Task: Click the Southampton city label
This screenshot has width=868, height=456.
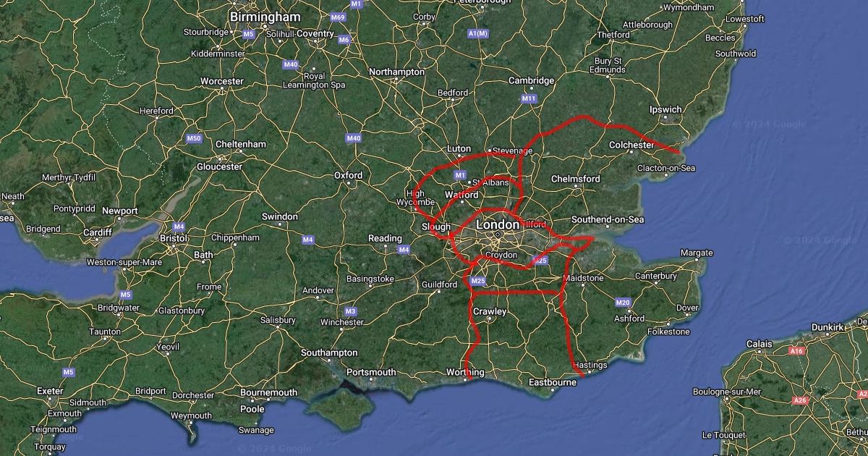Action: click(x=329, y=352)
